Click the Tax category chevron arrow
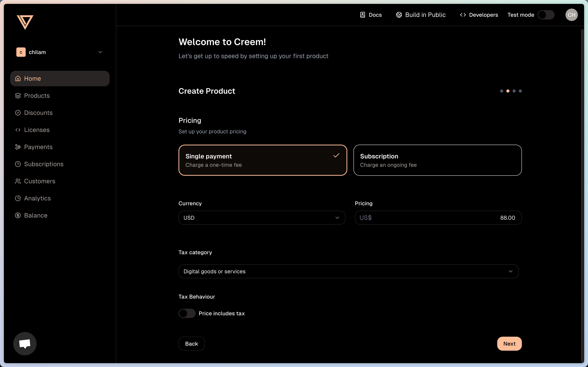The width and height of the screenshot is (588, 367). pyautogui.click(x=511, y=271)
